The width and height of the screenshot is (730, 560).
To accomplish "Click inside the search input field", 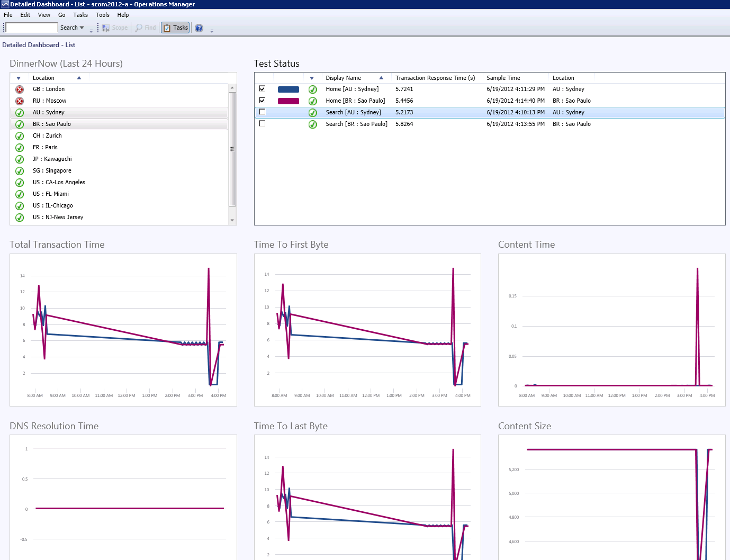I will (x=31, y=28).
